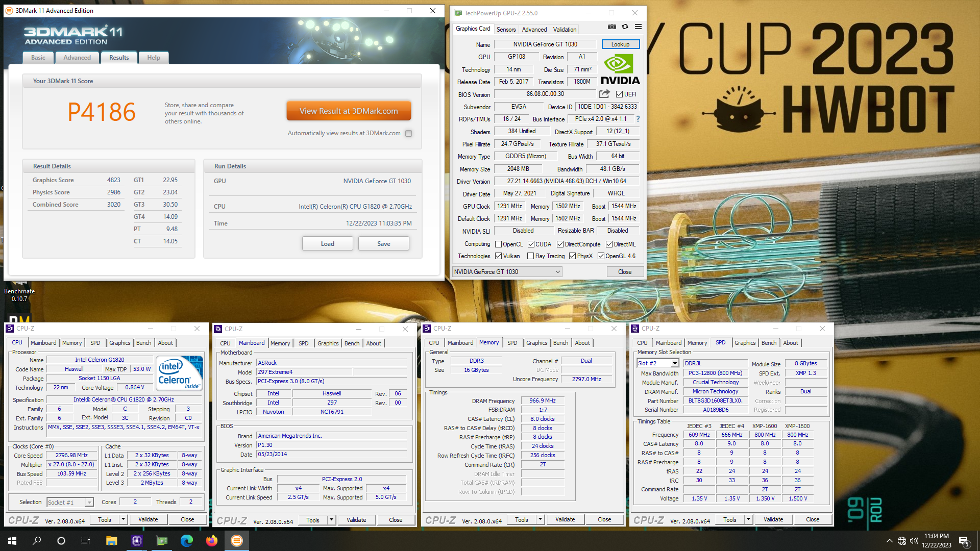This screenshot has width=980, height=551.
Task: Open network icon in system tray
Action: tap(902, 541)
